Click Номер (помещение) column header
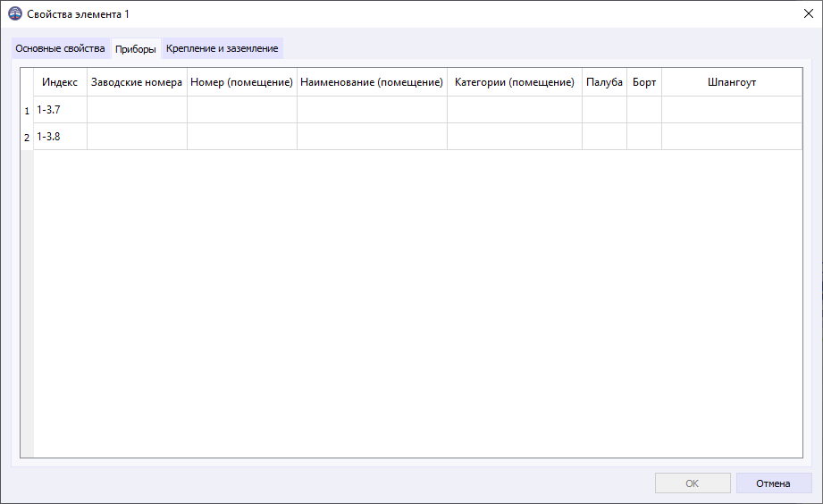The width and height of the screenshot is (823, 504). pyautogui.click(x=241, y=82)
